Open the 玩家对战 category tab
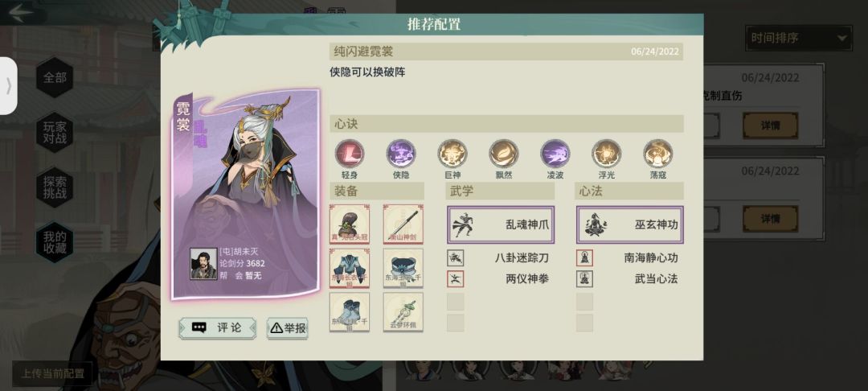 (55, 133)
